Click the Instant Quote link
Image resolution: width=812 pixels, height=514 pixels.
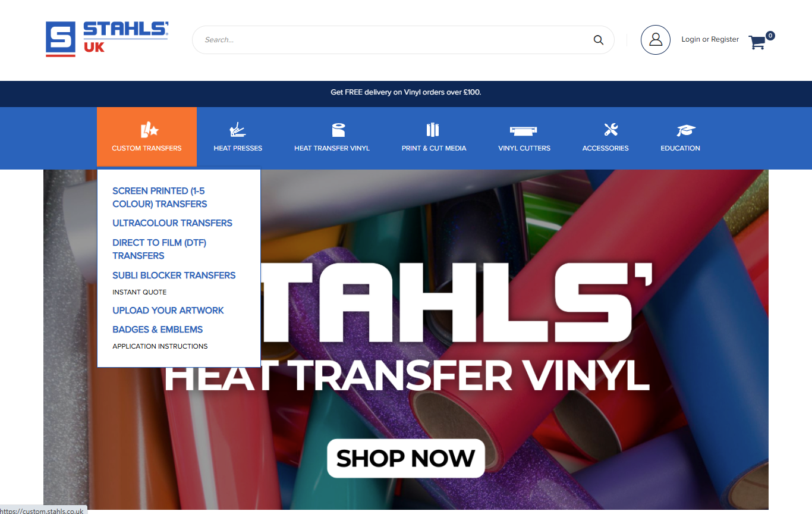(x=140, y=292)
